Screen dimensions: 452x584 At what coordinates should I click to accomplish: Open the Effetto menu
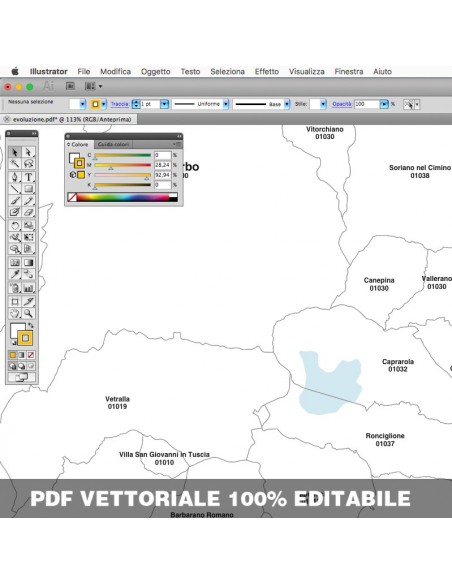tap(267, 72)
